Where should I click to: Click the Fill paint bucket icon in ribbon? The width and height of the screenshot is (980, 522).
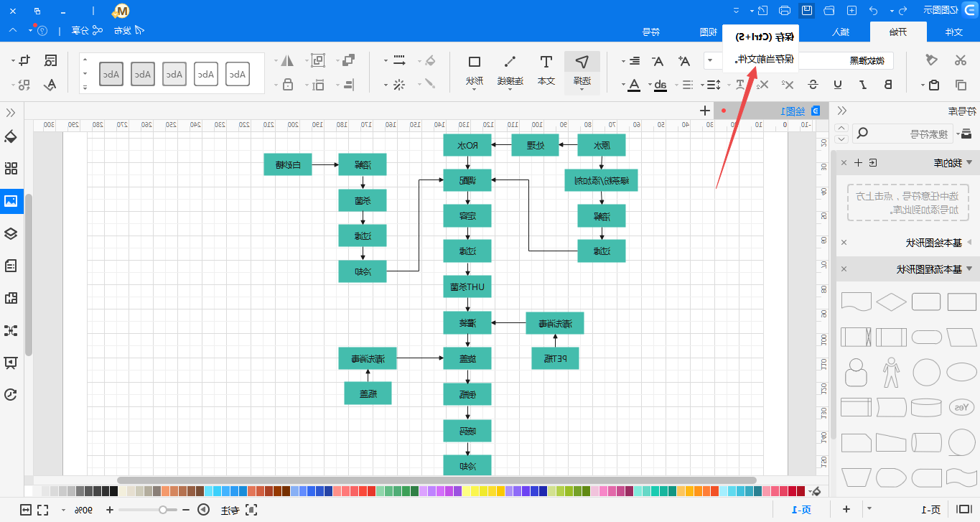pyautogui.click(x=431, y=60)
